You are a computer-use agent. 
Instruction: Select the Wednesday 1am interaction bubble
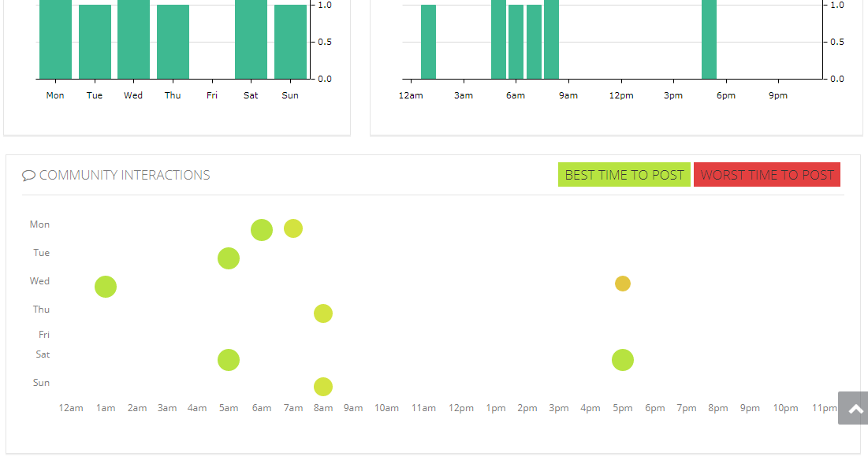coord(106,287)
